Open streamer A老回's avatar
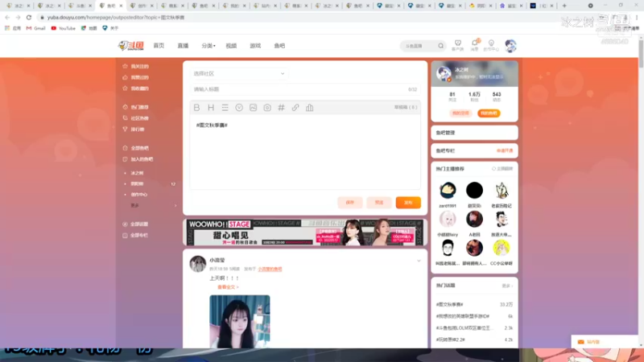644x362 pixels. (474, 219)
